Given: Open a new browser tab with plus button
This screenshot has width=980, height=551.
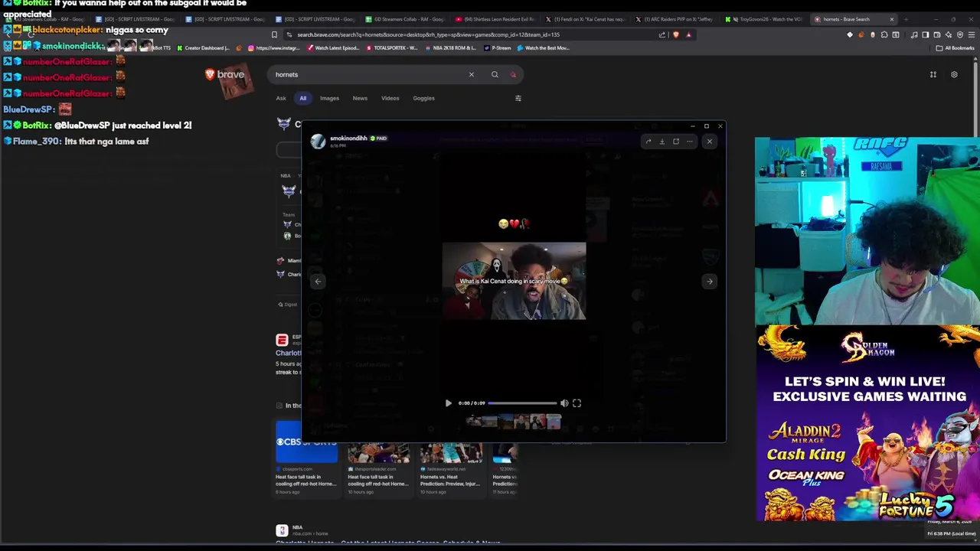Looking at the screenshot, I should (906, 19).
